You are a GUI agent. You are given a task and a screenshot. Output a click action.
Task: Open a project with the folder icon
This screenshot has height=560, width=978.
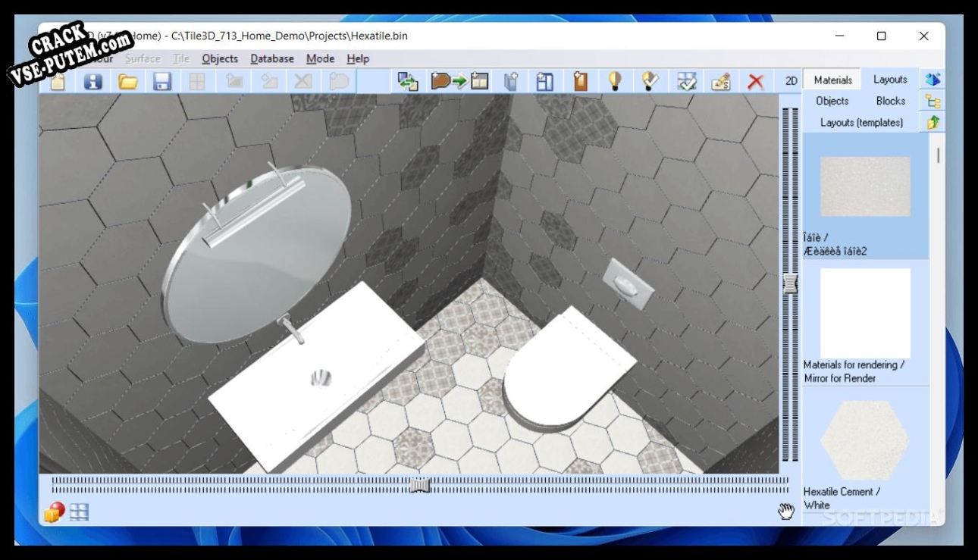[127, 81]
